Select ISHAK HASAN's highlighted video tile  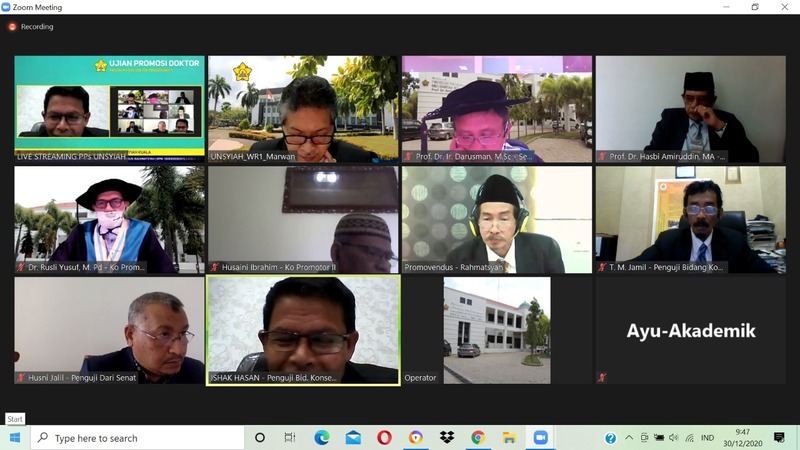point(303,330)
